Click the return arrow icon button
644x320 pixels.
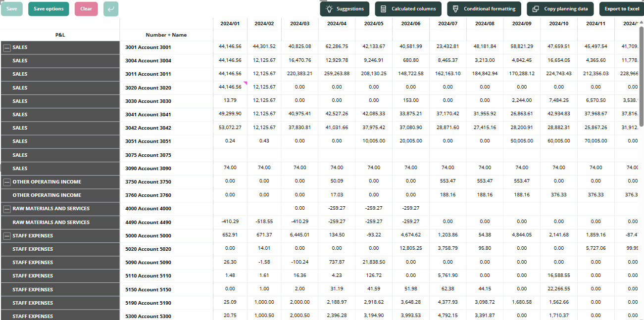111,9
